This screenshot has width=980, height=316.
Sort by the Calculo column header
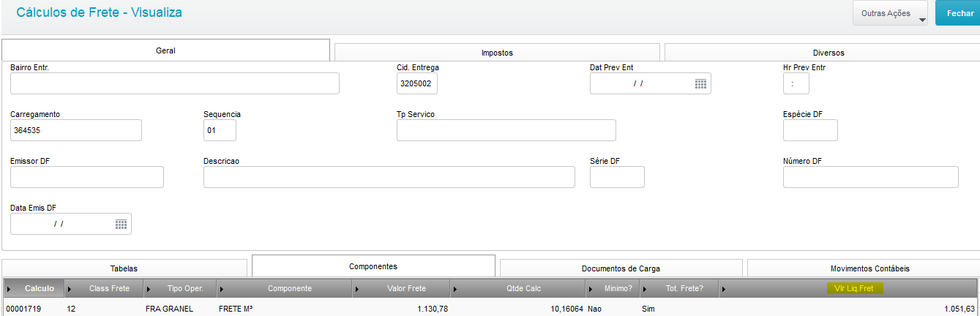pyautogui.click(x=34, y=288)
